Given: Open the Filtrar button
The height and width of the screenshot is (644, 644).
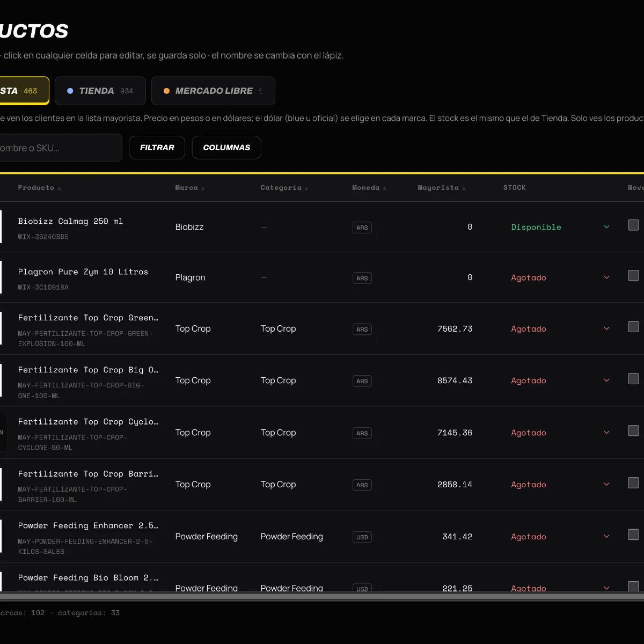Looking at the screenshot, I should tap(157, 148).
